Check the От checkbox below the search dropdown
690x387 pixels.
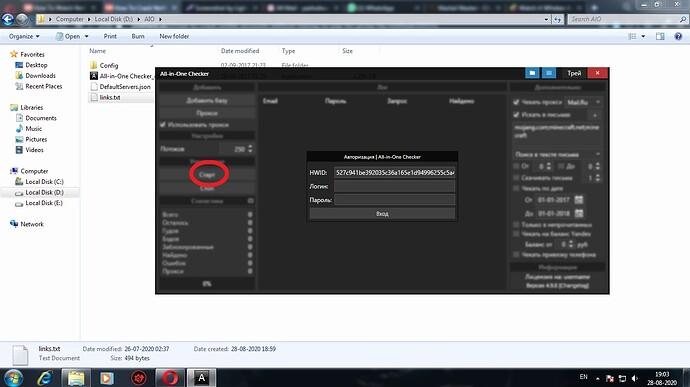(x=516, y=166)
